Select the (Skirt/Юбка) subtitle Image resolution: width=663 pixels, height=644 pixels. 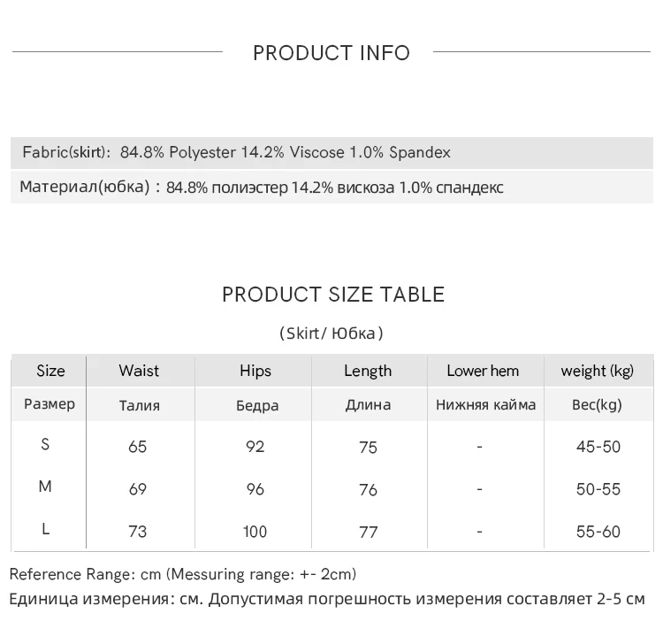[331, 333]
